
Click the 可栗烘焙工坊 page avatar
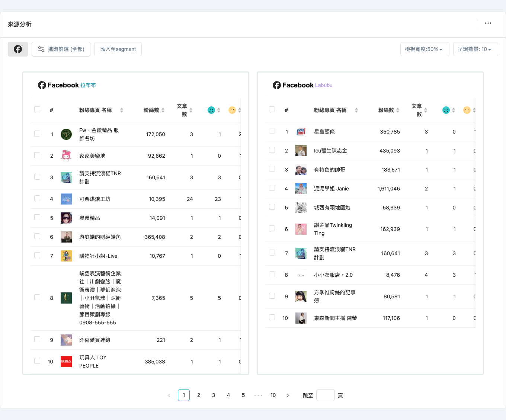pyautogui.click(x=66, y=199)
